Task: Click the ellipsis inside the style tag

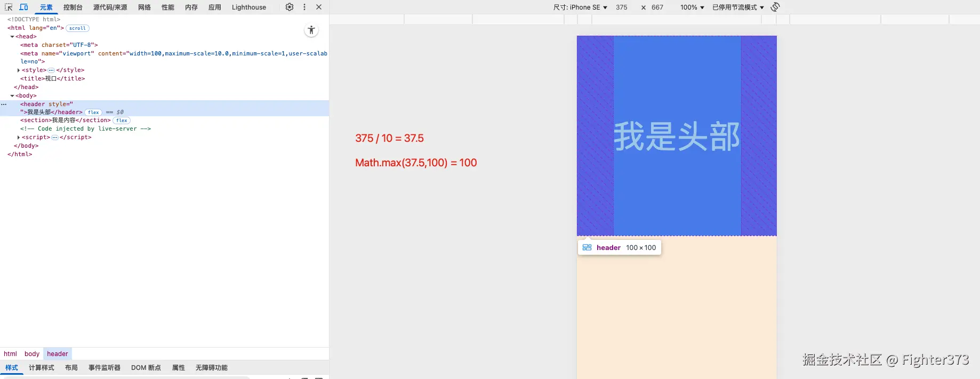Action: tap(51, 70)
